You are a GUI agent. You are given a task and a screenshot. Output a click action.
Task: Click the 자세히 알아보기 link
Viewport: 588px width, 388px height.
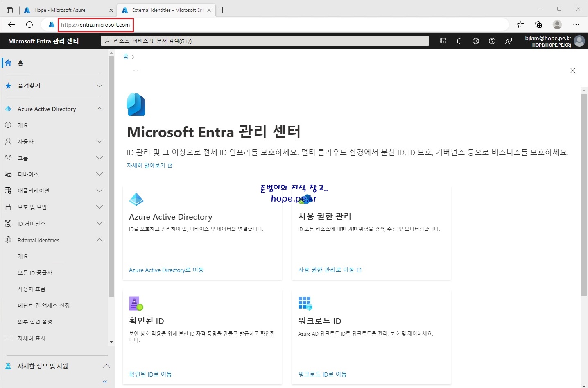(149, 166)
